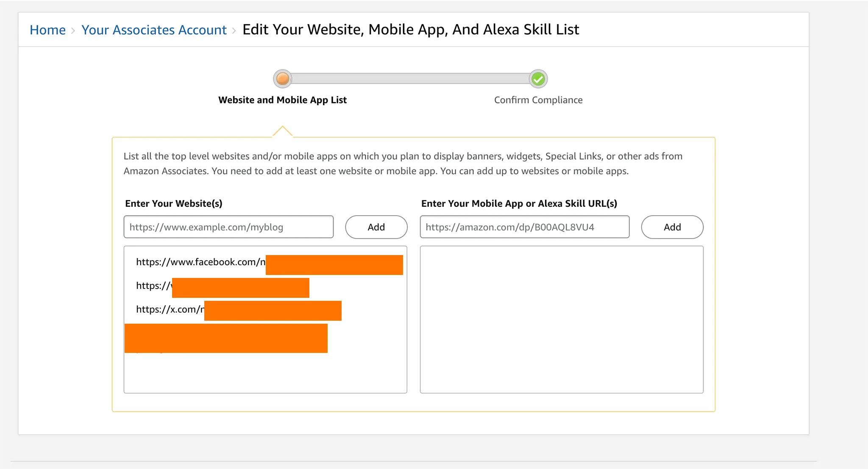Open Your Associates Account breadcrumb link
Screen dimensions: 868x469
154,30
